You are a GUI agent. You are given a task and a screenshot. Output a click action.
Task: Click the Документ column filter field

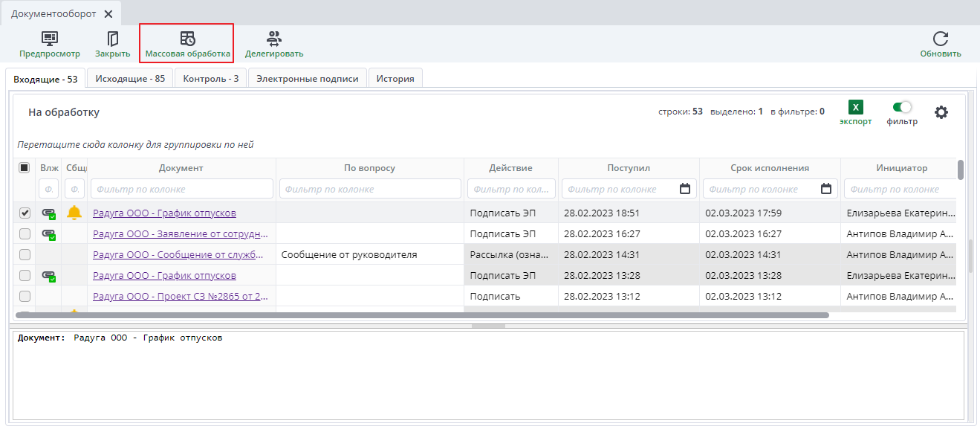click(181, 189)
